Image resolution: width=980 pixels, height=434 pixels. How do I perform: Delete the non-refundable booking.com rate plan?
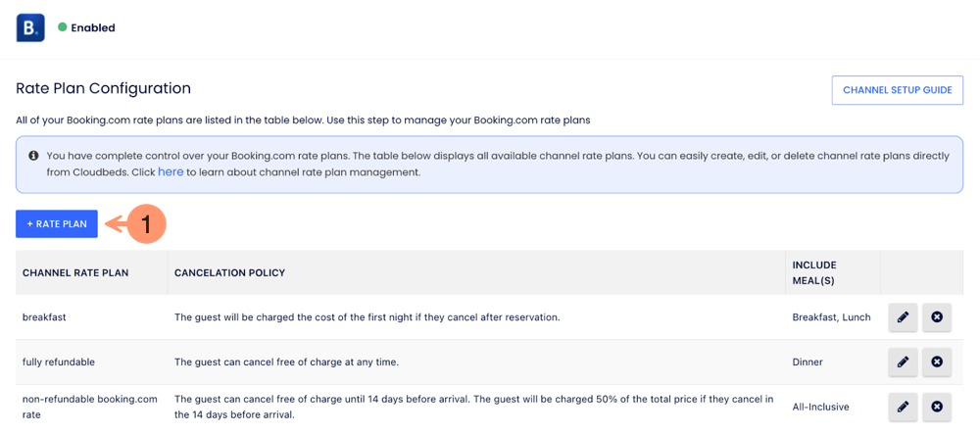tap(937, 407)
